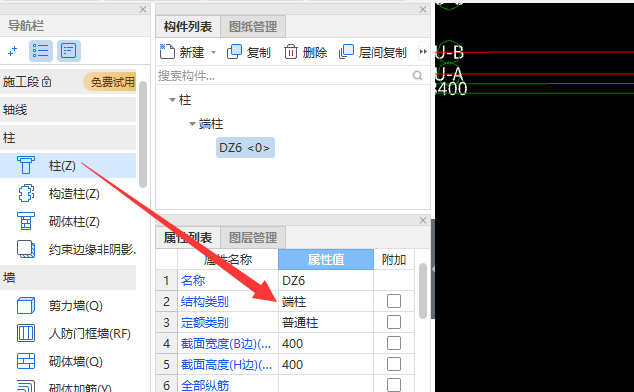
Task: Click the search magnifier icon
Action: coord(417,76)
